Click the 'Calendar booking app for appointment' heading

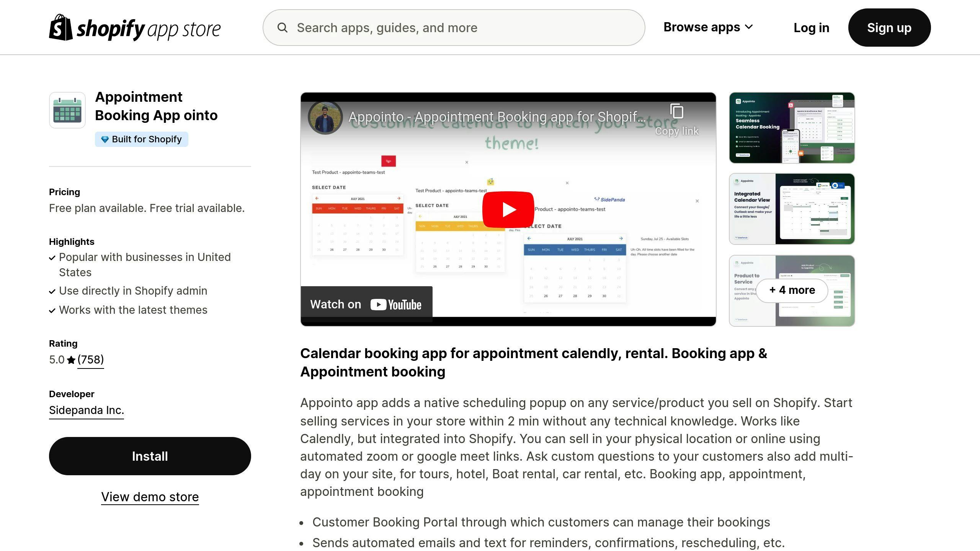pyautogui.click(x=534, y=362)
